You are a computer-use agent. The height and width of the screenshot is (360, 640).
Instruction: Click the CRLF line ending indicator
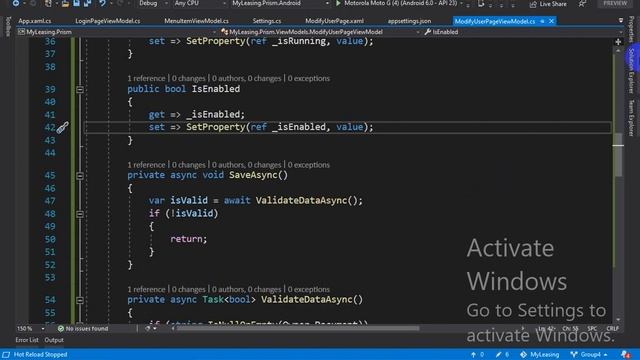coord(612,329)
